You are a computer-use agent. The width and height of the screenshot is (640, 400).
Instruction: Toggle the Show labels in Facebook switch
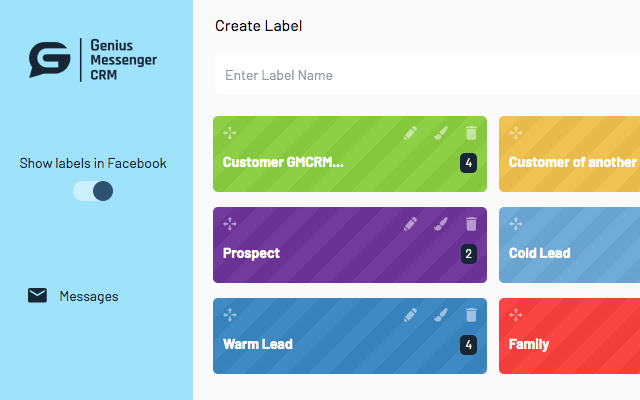tap(93, 191)
